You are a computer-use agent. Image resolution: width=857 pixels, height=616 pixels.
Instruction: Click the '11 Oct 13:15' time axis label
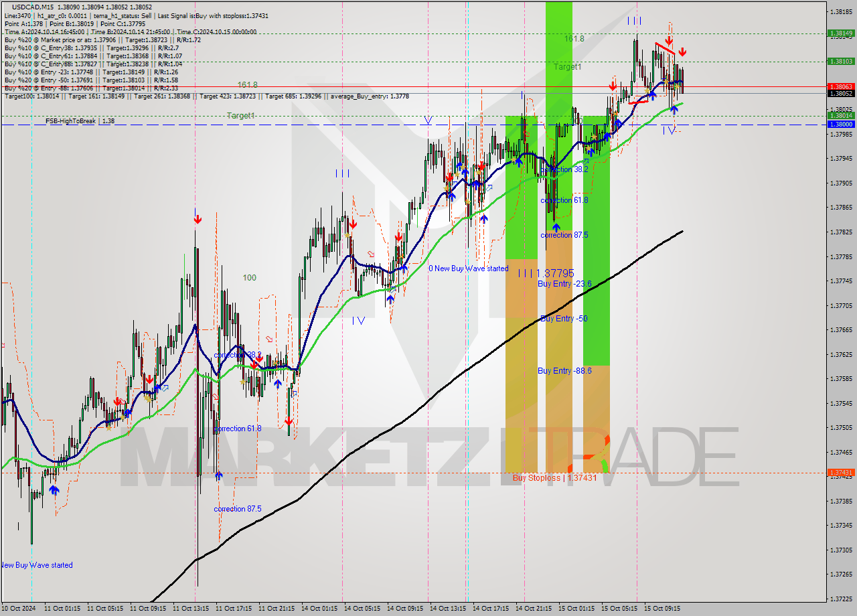point(191,609)
